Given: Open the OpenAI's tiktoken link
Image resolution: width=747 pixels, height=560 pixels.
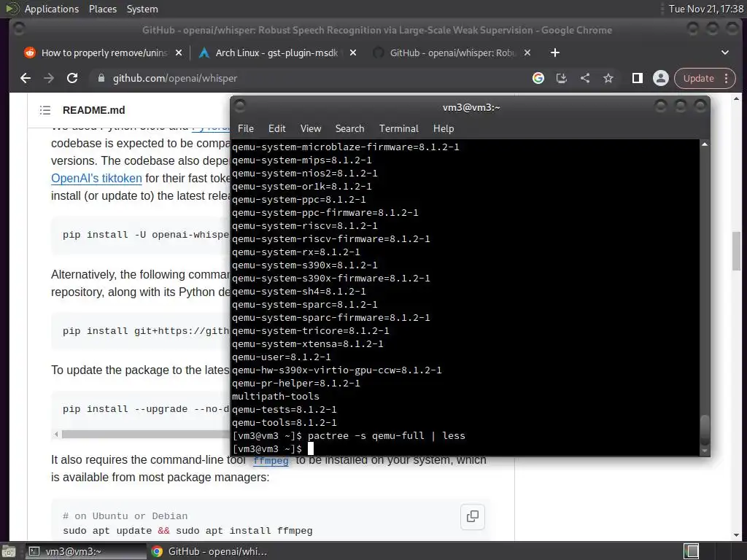Looking at the screenshot, I should pos(97,178).
